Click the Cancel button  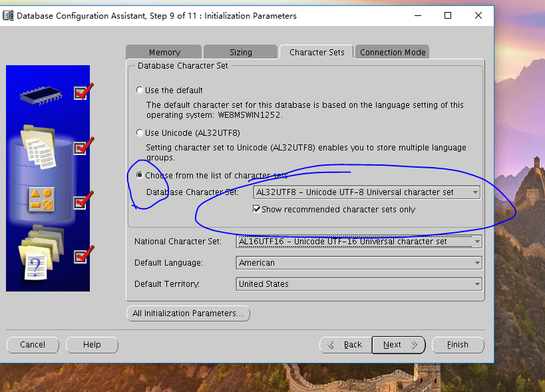33,345
